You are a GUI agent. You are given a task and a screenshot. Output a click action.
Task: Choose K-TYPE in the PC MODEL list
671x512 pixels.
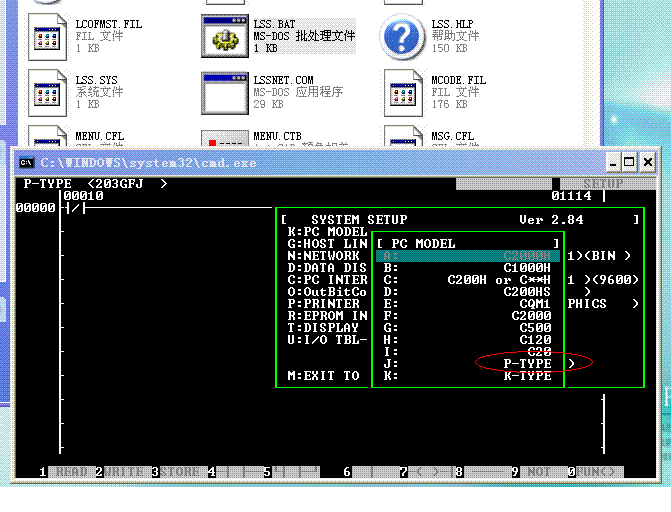coord(527,376)
